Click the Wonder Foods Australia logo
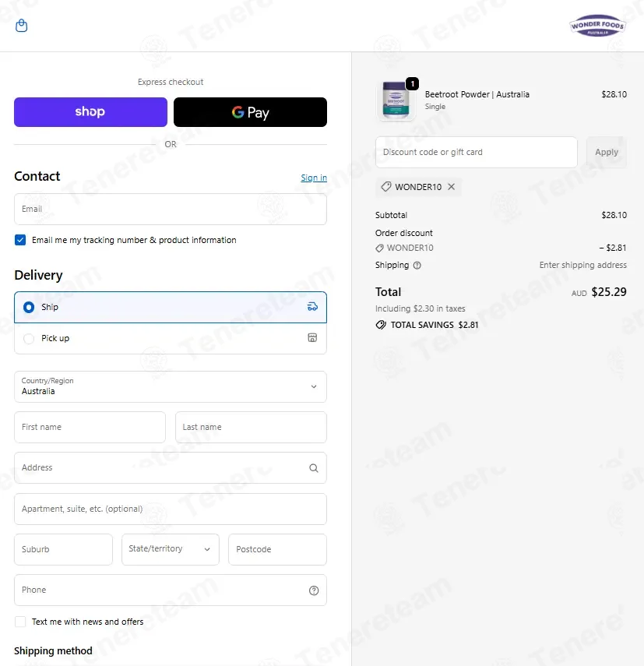Image resolution: width=644 pixels, height=666 pixels. [597, 26]
